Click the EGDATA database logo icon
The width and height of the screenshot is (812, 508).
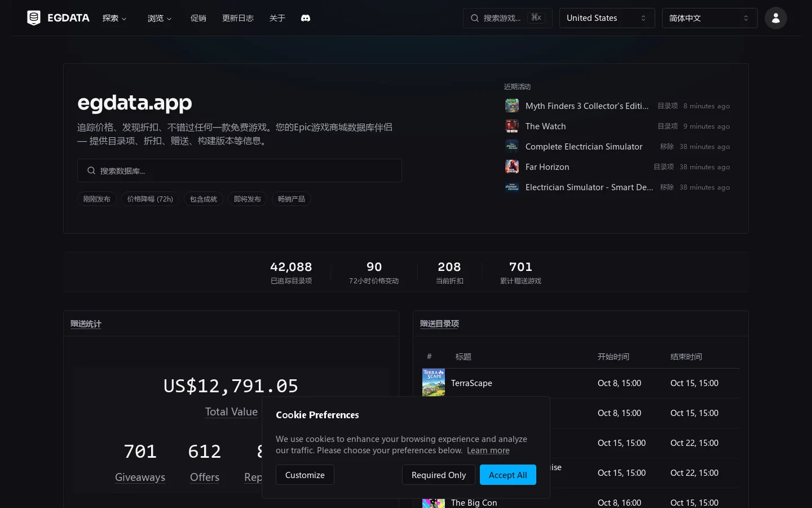point(34,18)
